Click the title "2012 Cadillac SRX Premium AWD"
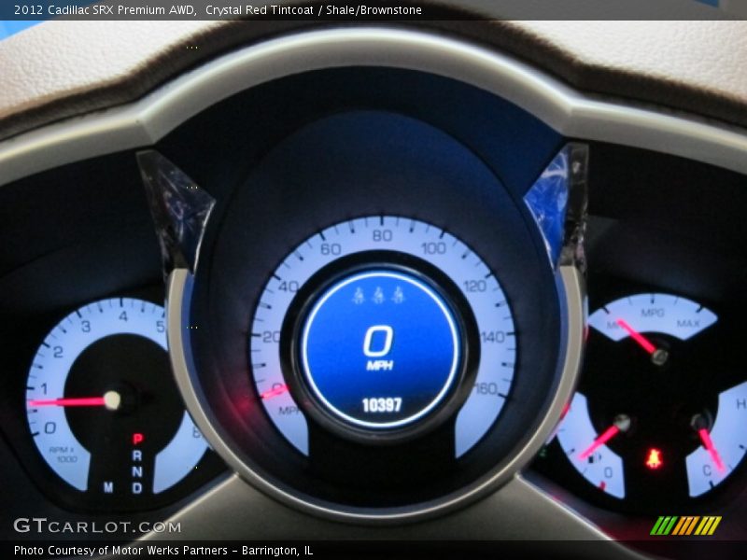Image resolution: width=747 pixels, height=560 pixels. point(106,10)
